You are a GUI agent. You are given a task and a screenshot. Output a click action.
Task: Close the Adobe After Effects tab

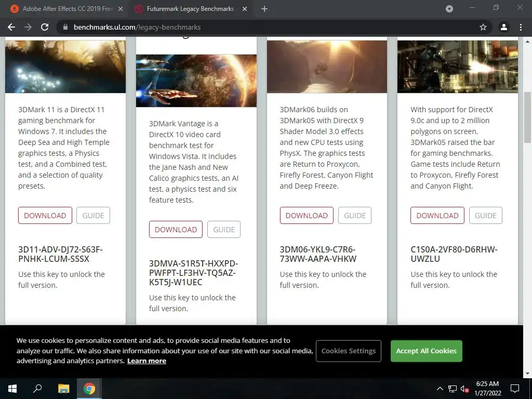[121, 9]
